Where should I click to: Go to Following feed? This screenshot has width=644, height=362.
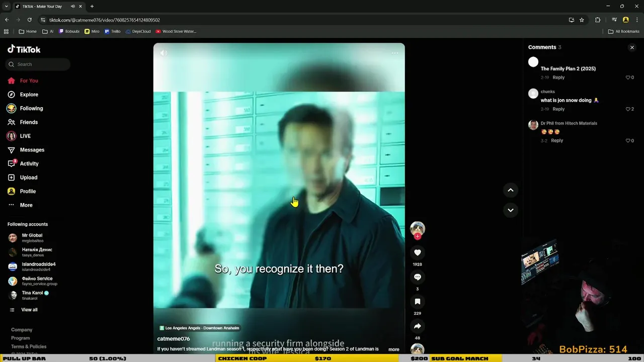point(25,108)
